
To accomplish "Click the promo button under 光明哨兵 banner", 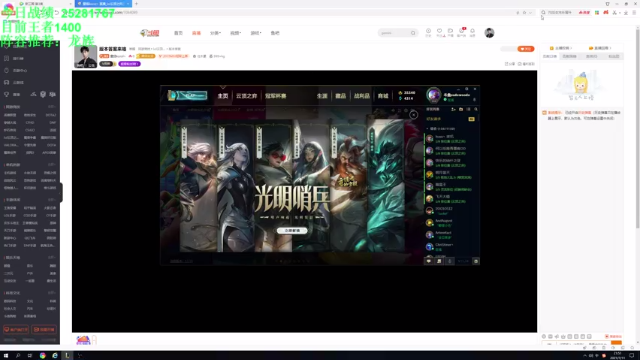I will [292, 231].
